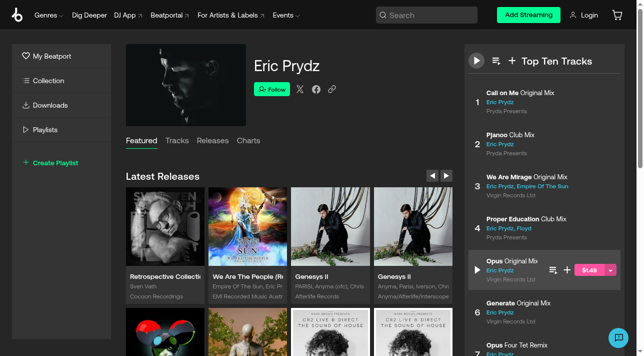Open We Are Mirage Original Mix

pyautogui.click(x=527, y=177)
